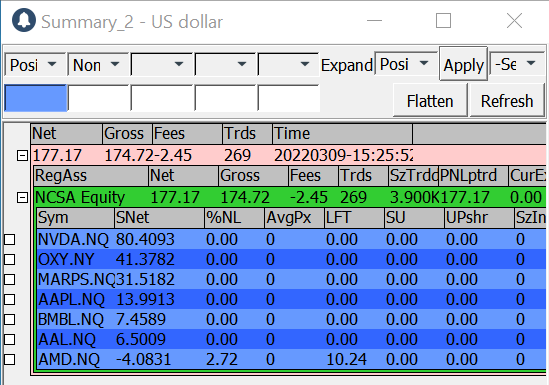Open the first 'Posi' grouping dropdown
Screen dimensions: 549x385
(x=35, y=65)
